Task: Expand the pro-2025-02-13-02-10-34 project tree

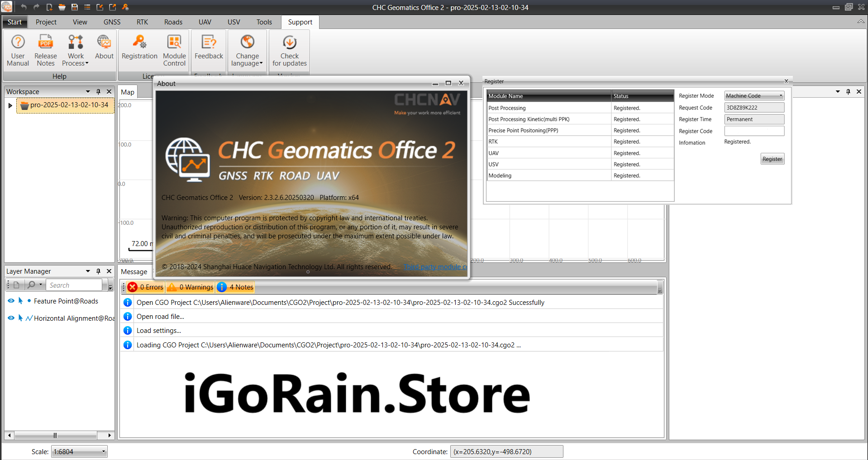Action: (10, 105)
